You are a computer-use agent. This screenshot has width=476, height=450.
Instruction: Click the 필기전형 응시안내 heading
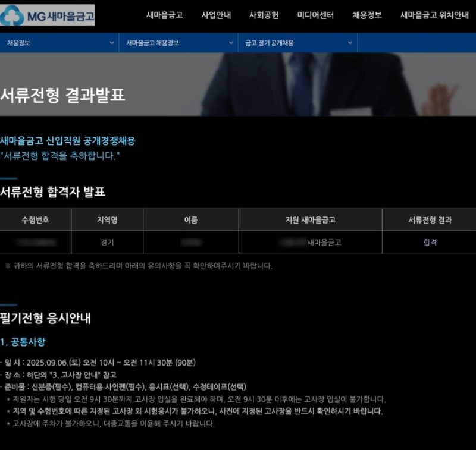[x=46, y=318]
